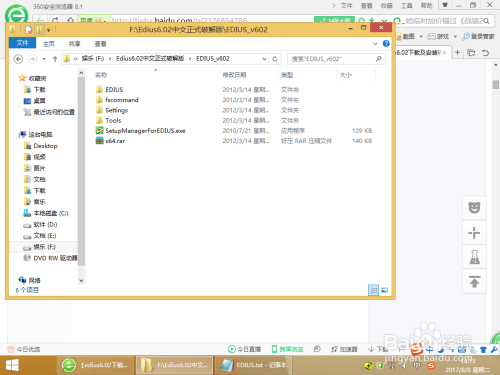Switch to EDIUS.txt Notepad taskbar button
500x375 pixels.
tap(253, 365)
